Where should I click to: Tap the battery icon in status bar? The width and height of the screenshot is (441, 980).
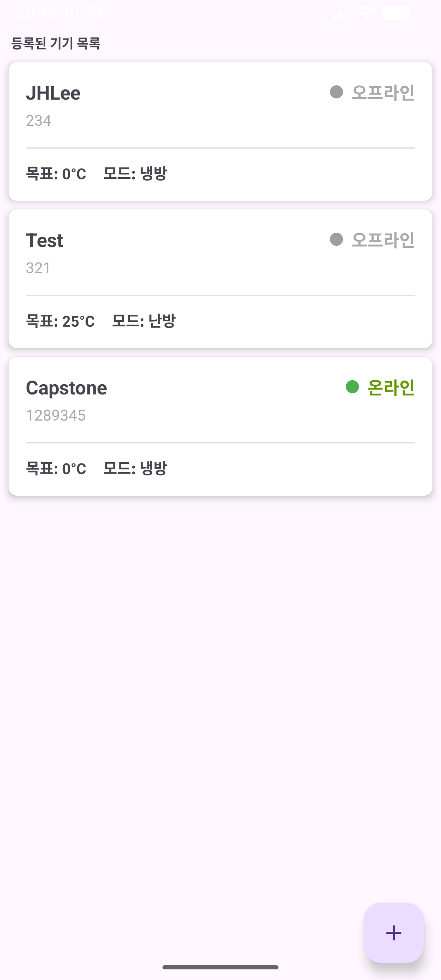(x=395, y=13)
